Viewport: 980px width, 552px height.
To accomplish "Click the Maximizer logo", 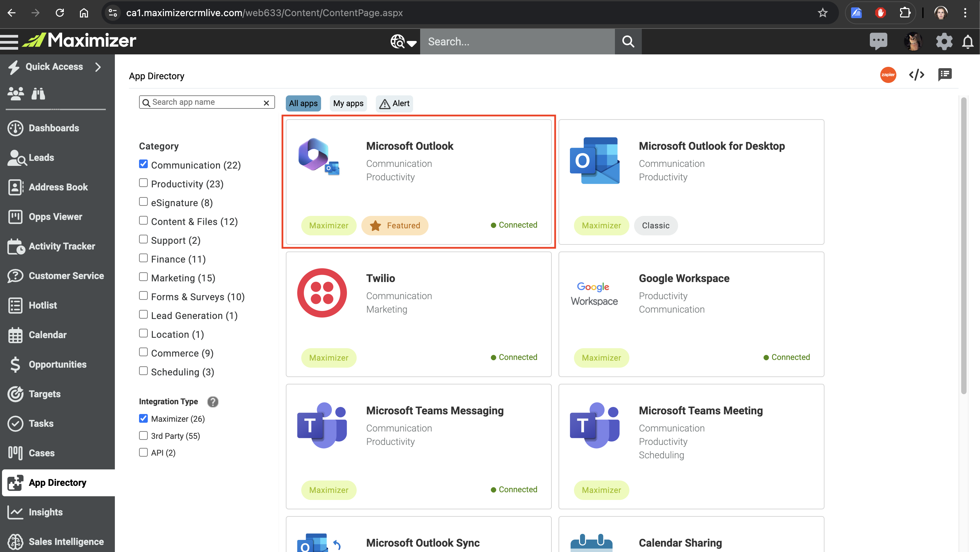I will pos(79,40).
